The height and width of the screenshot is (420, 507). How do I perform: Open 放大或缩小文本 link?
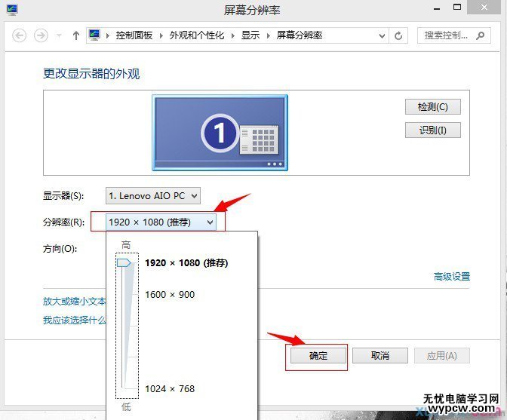pos(75,301)
